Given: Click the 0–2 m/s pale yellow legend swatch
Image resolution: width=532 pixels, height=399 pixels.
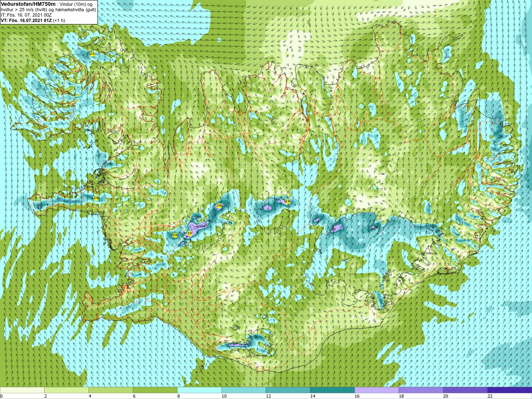Looking at the screenshot, I should 22,390.
